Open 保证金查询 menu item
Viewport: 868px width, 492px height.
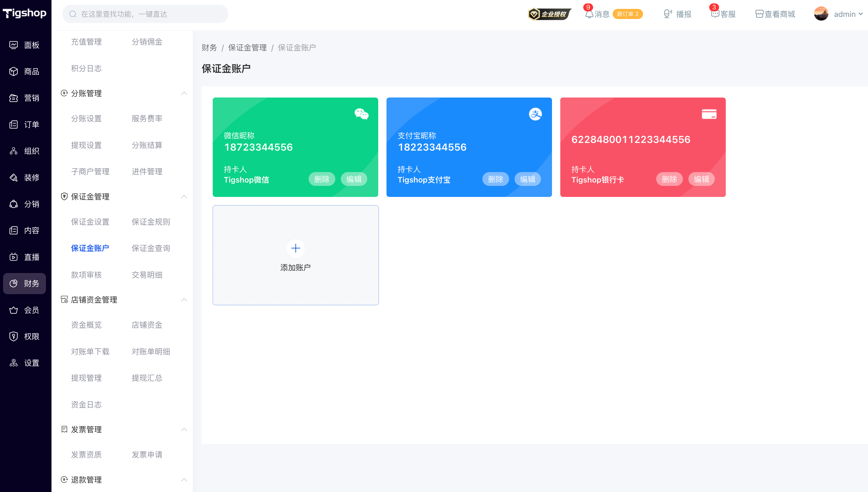point(151,248)
